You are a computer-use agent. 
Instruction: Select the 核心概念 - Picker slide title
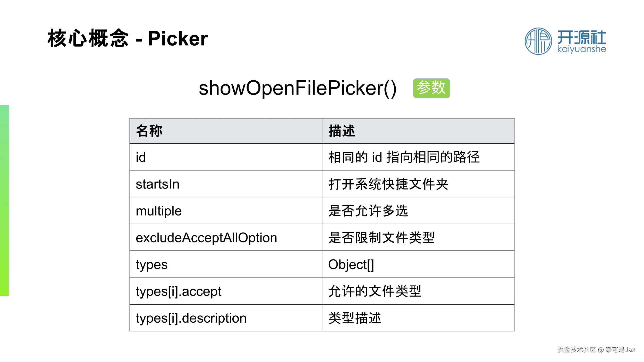[x=128, y=38]
